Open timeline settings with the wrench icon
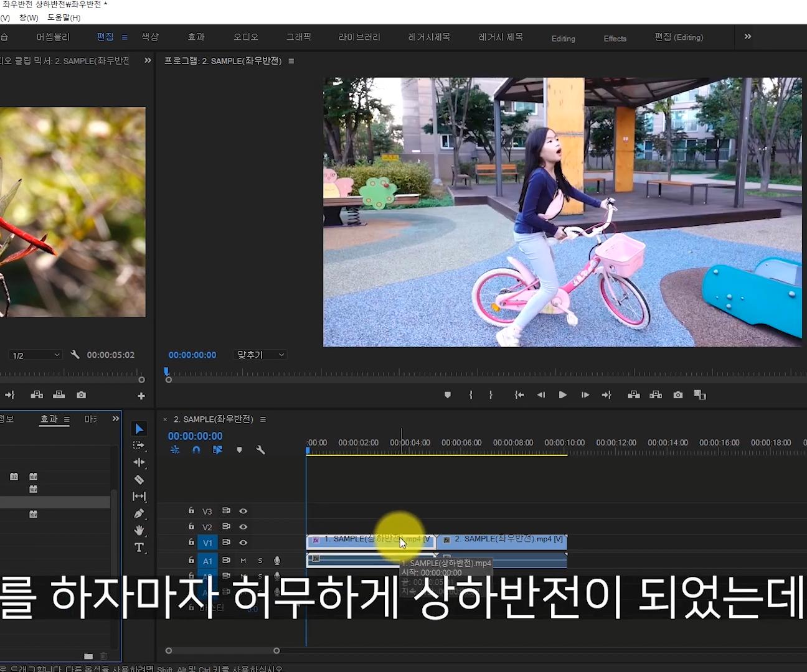 click(261, 450)
